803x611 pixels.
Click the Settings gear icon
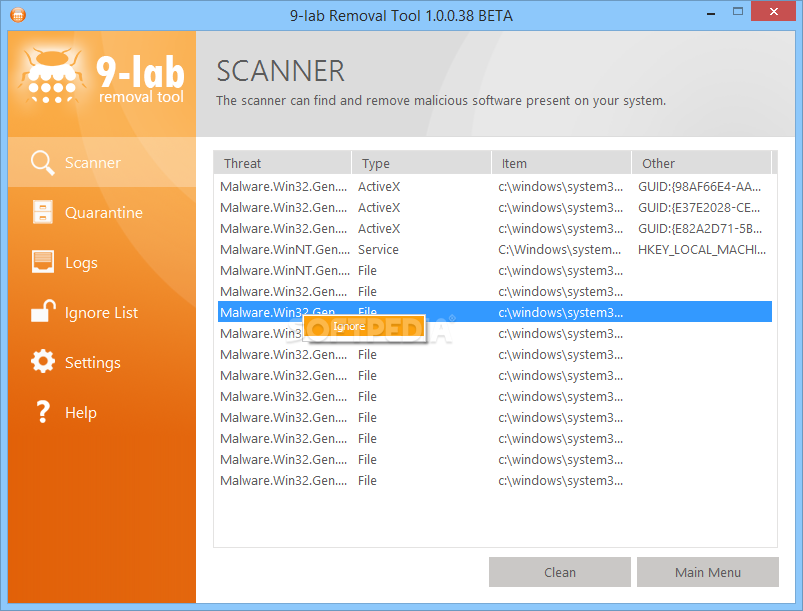(x=43, y=362)
